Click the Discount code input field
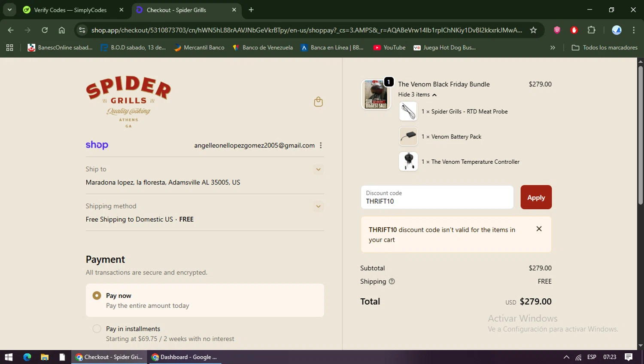 pos(437,197)
